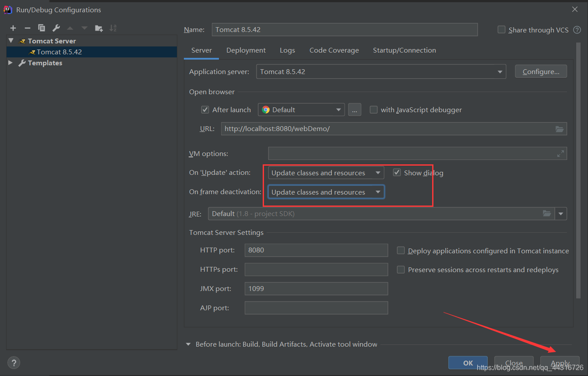Screen dimensions: 588x376
Task: Open edit defaults wrench icon
Action: 56,28
